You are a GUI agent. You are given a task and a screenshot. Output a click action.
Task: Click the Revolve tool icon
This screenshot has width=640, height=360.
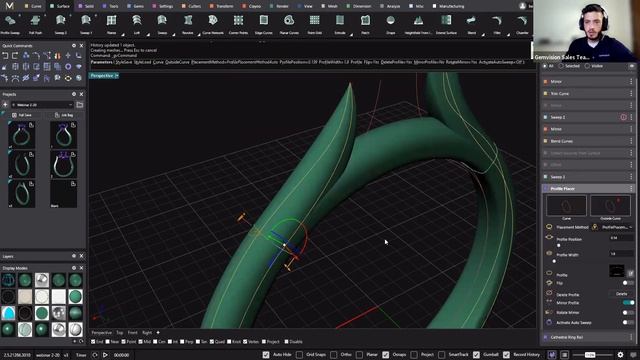pyautogui.click(x=188, y=20)
